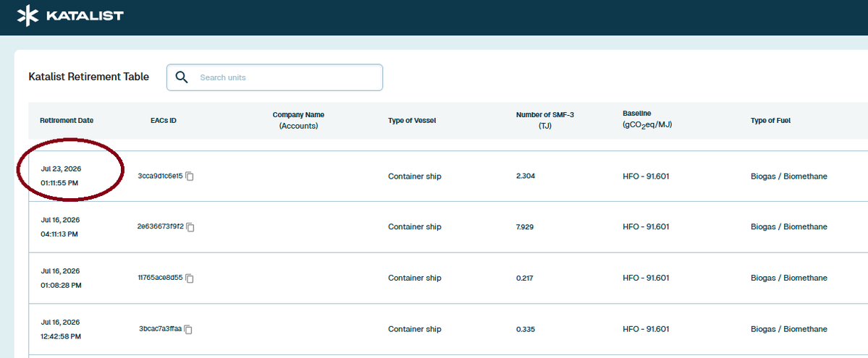Click the Type of Vessel header

(x=413, y=120)
